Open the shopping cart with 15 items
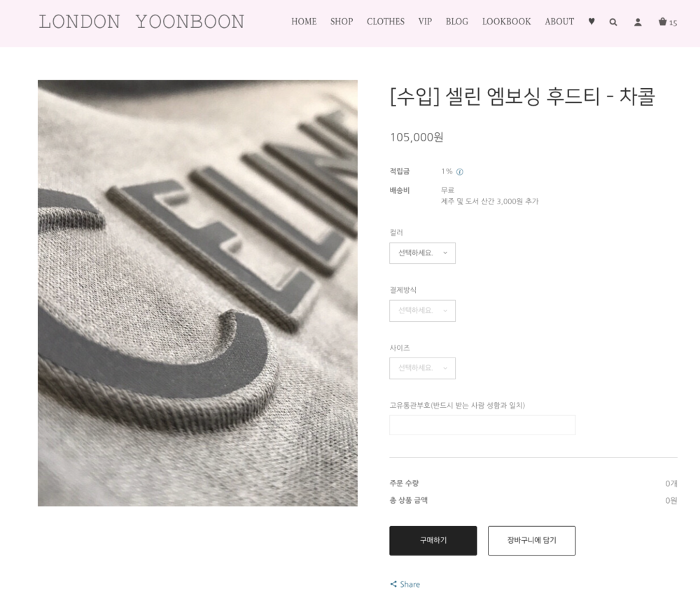Image resolution: width=700 pixels, height=601 pixels. (x=668, y=22)
